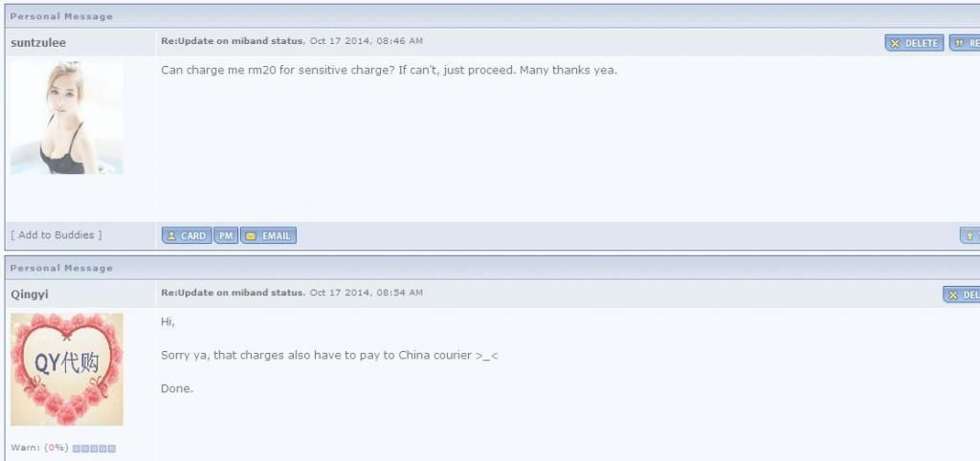
Task: Click the quote reply button beside DELETE
Action: [965, 43]
